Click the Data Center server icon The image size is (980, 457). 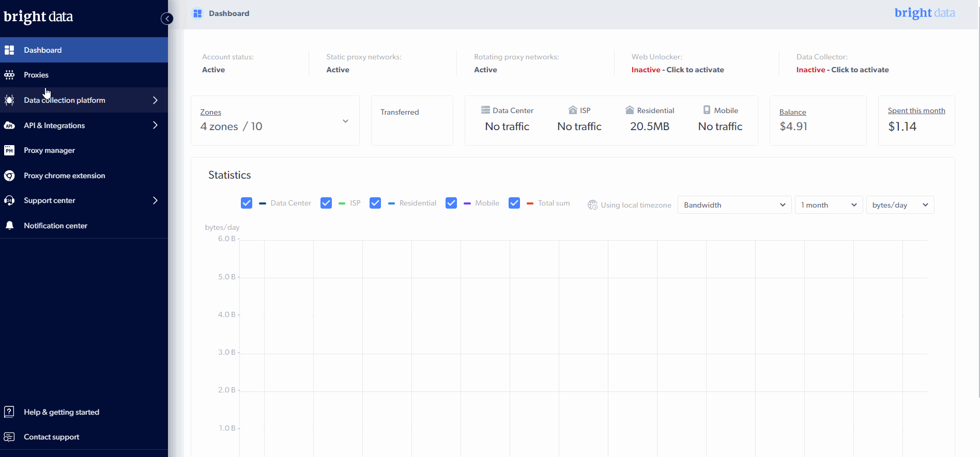[x=485, y=110]
